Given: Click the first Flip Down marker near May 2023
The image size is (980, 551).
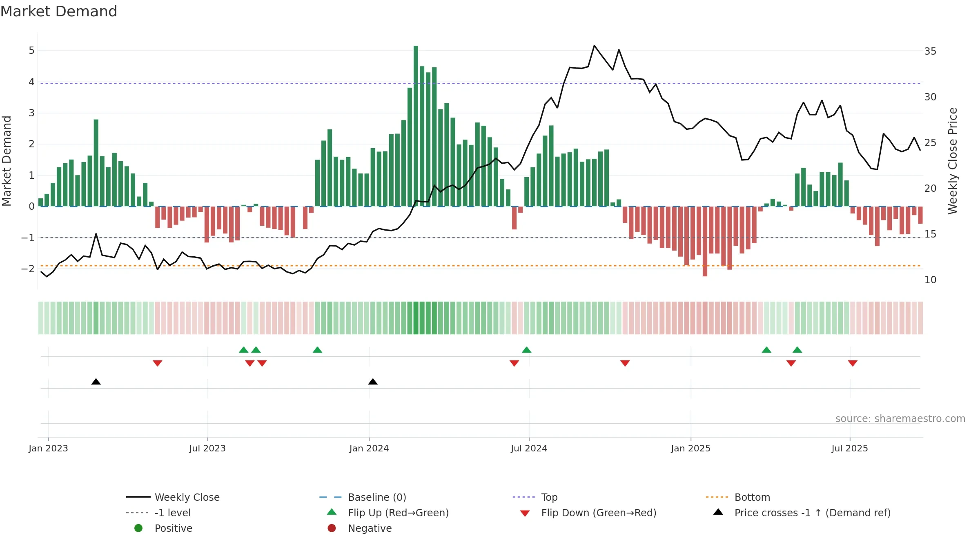Looking at the screenshot, I should tap(158, 363).
